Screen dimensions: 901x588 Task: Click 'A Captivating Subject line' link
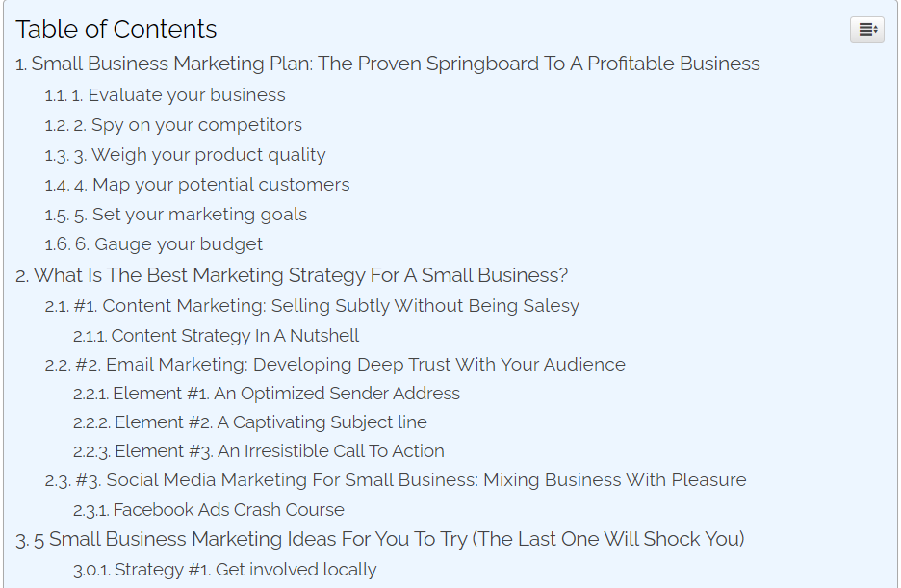(x=250, y=422)
